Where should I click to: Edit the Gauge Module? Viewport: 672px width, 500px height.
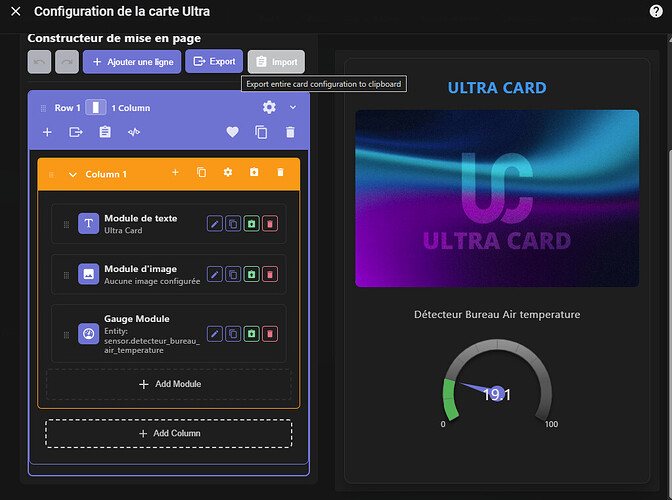[215, 334]
